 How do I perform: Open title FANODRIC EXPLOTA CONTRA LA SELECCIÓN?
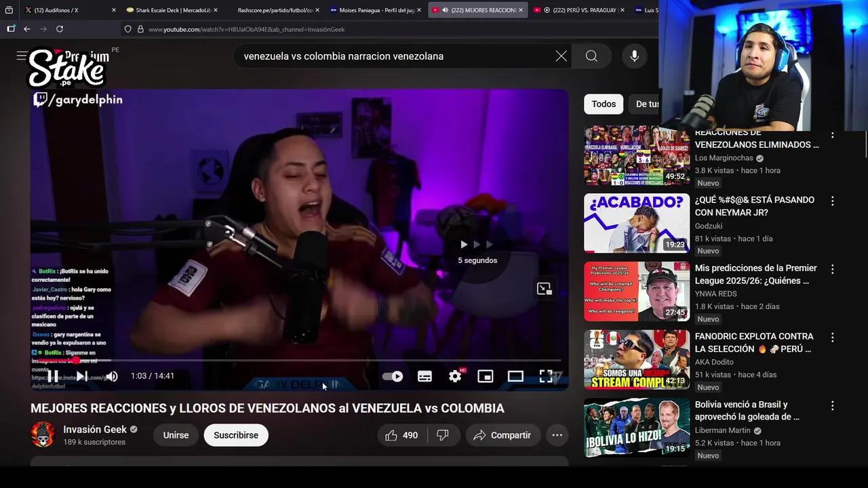click(754, 342)
